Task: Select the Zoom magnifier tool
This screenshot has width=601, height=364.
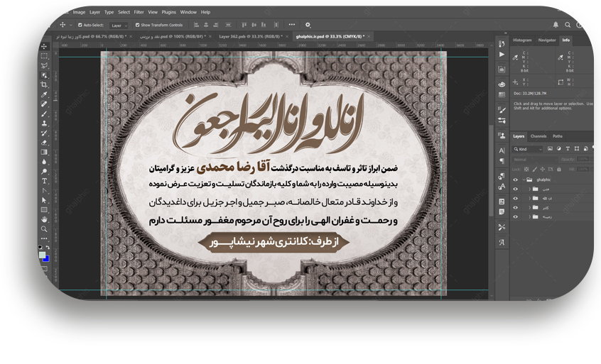Action: (x=44, y=229)
